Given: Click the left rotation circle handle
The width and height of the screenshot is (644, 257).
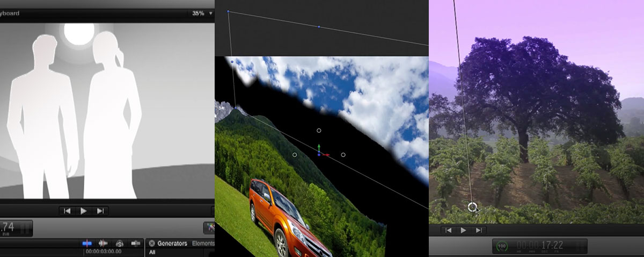Looking at the screenshot, I should [x=295, y=155].
